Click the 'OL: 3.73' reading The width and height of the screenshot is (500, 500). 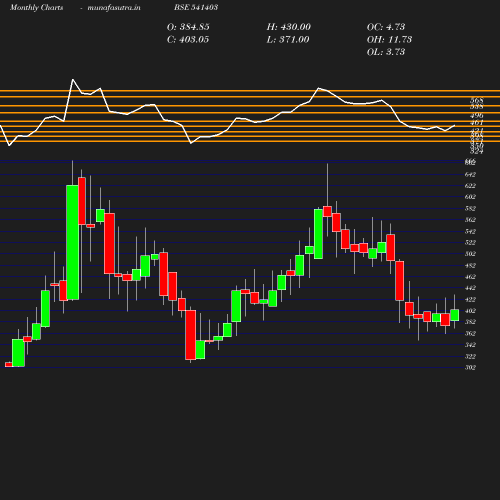386,52
